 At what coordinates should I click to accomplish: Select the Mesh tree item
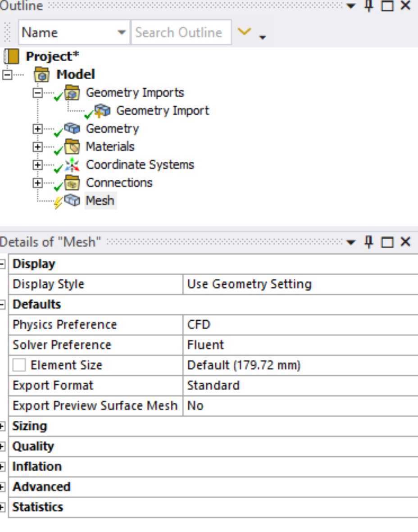100,200
